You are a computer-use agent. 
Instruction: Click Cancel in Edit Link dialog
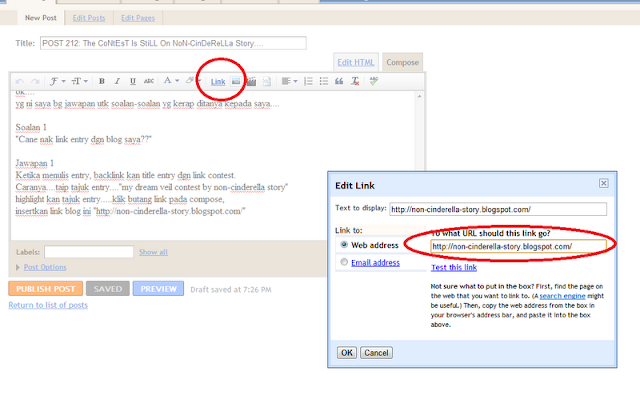pos(376,353)
